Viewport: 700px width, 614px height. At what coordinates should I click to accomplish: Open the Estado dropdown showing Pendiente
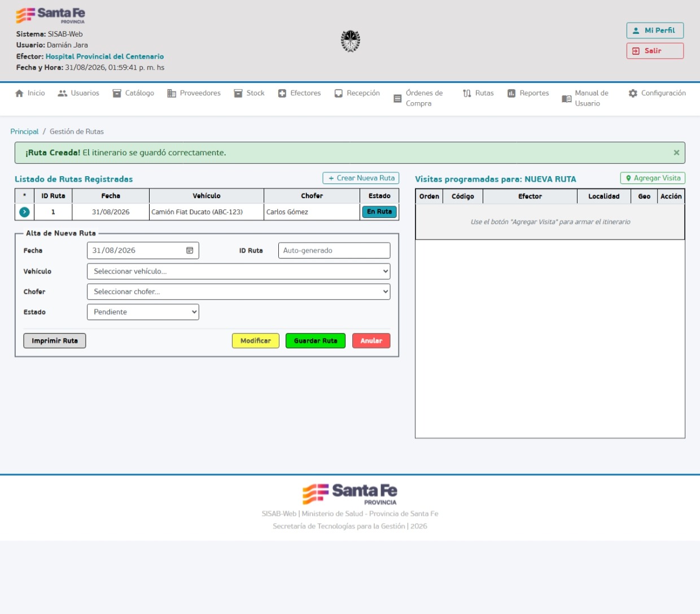pyautogui.click(x=143, y=312)
